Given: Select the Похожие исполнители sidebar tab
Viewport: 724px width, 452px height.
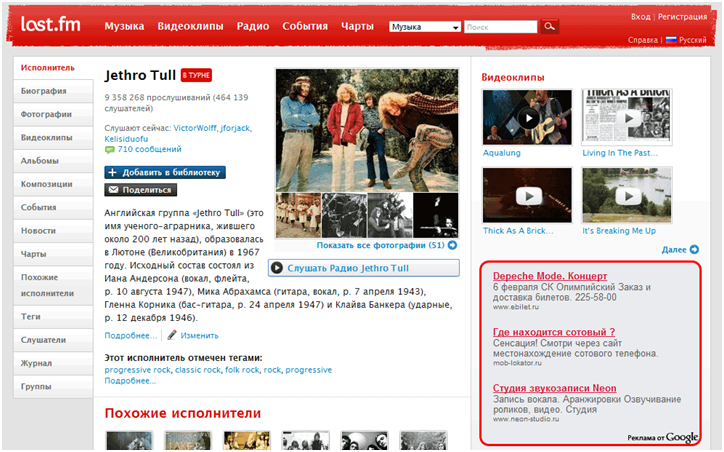Looking at the screenshot, I should (x=54, y=285).
